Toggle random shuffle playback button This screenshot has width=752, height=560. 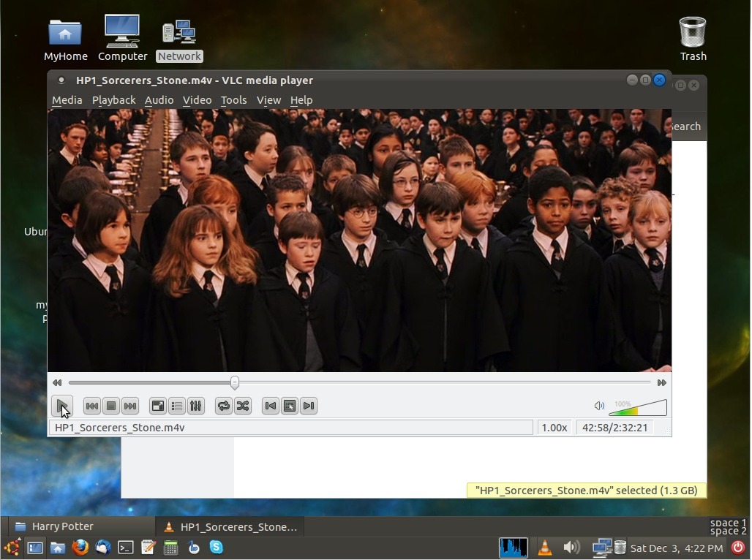tap(243, 406)
